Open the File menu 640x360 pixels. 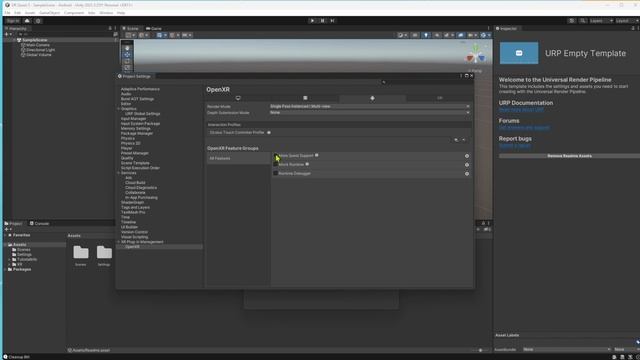[7, 13]
